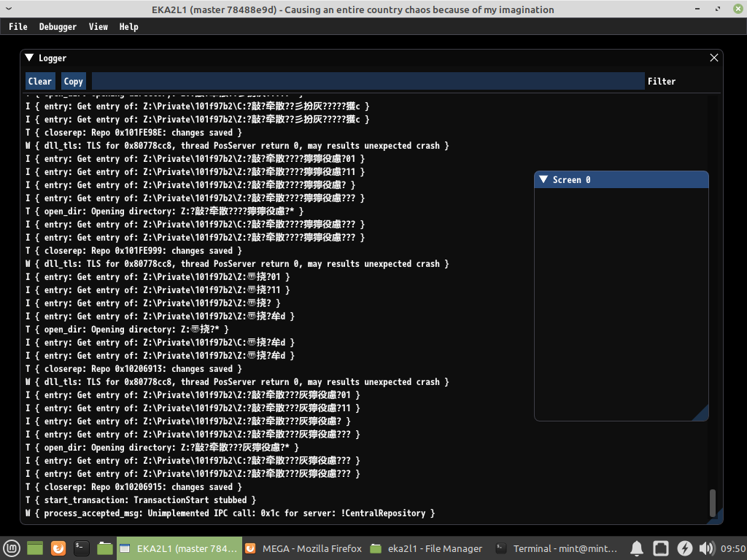This screenshot has height=560, width=747.
Task: Click the screen lock icon in system tray
Action: point(659,548)
